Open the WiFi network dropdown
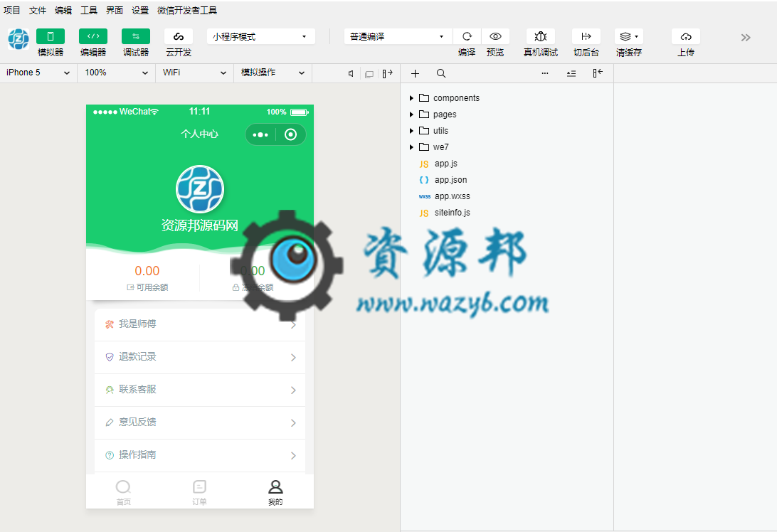Image resolution: width=777 pixels, height=532 pixels. coord(194,73)
